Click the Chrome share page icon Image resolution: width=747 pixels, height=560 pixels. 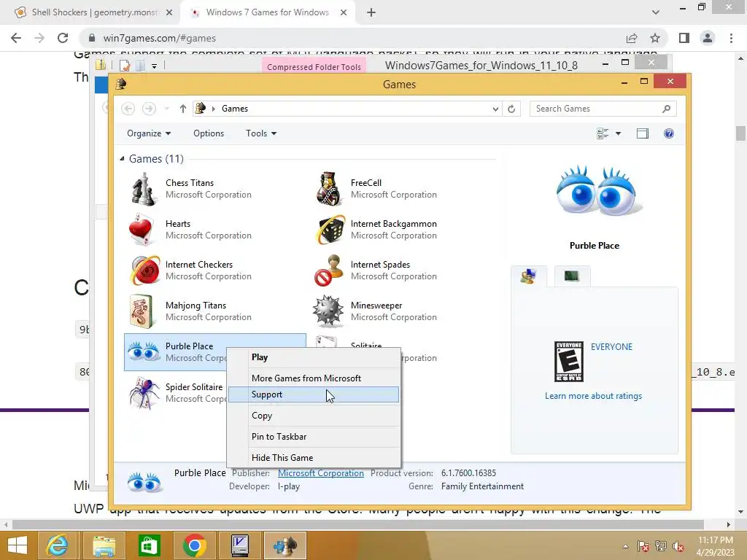point(632,38)
